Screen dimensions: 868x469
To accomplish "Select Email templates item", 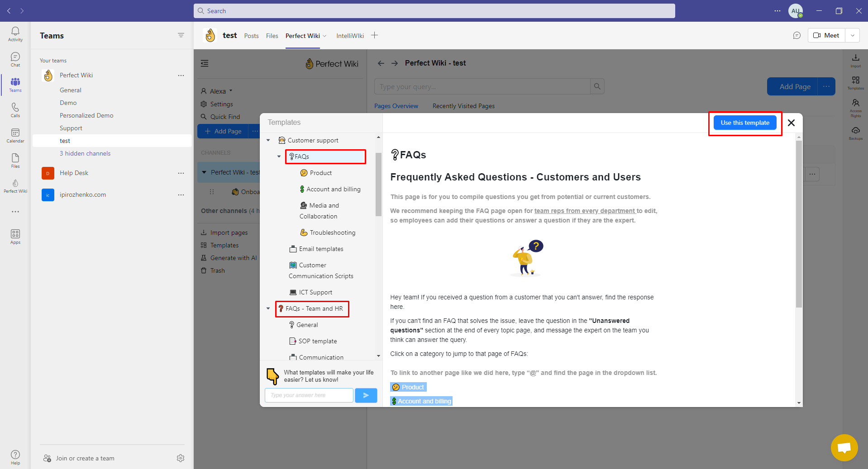I will [x=316, y=249].
